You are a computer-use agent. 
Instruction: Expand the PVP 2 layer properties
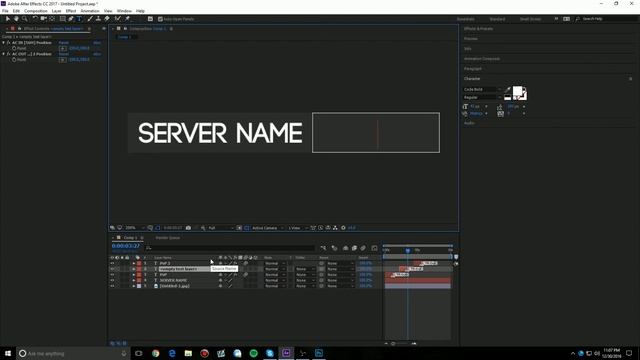(133, 263)
